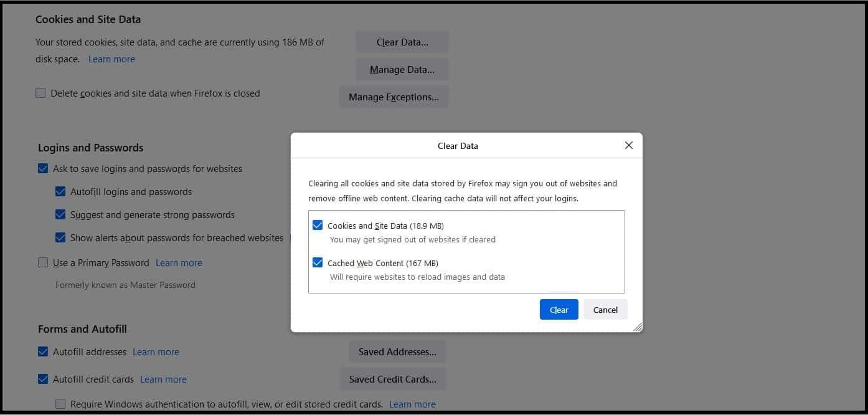868x415 pixels.
Task: Enable Use a Primary Password
Action: (43, 262)
